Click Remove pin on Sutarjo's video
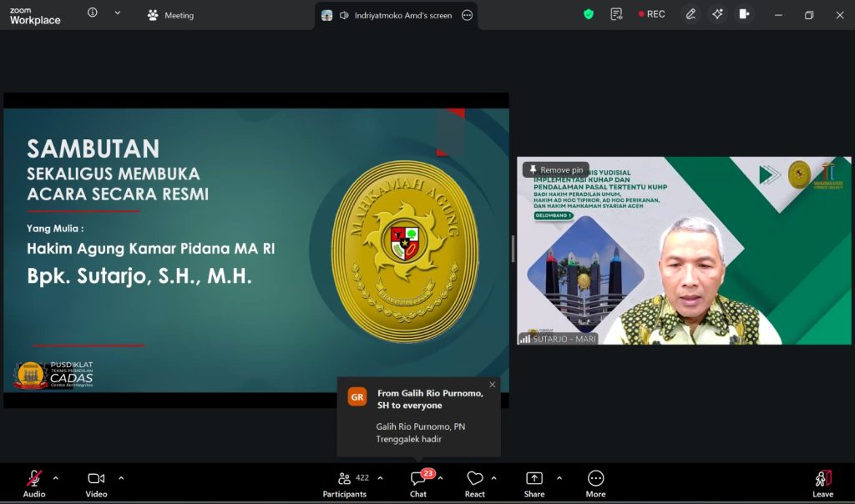Viewport: 855px width, 504px height. (x=555, y=170)
